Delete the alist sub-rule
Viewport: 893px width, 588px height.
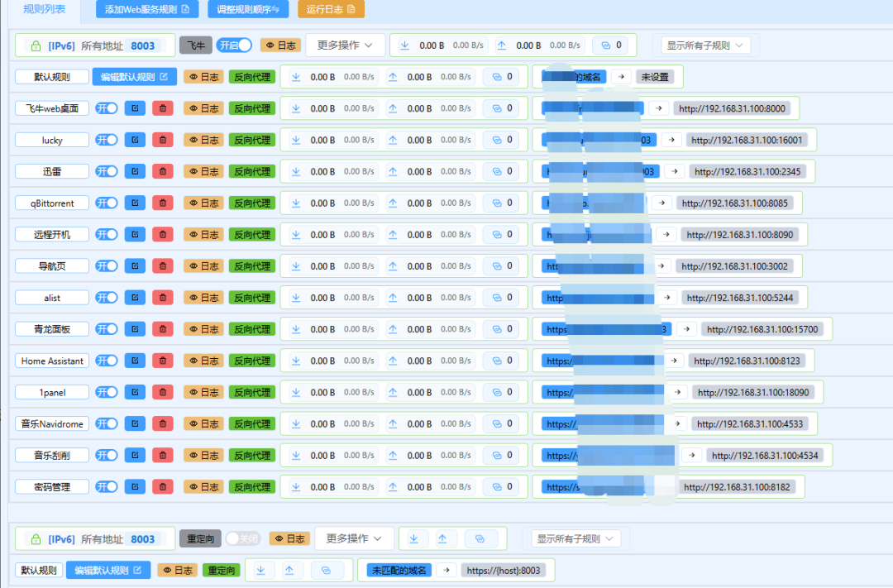(x=163, y=298)
